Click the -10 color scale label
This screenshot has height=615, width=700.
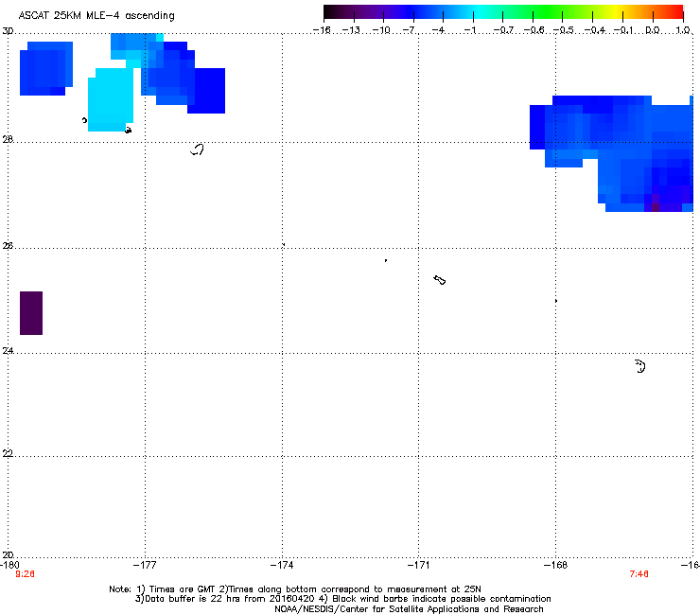tap(381, 30)
